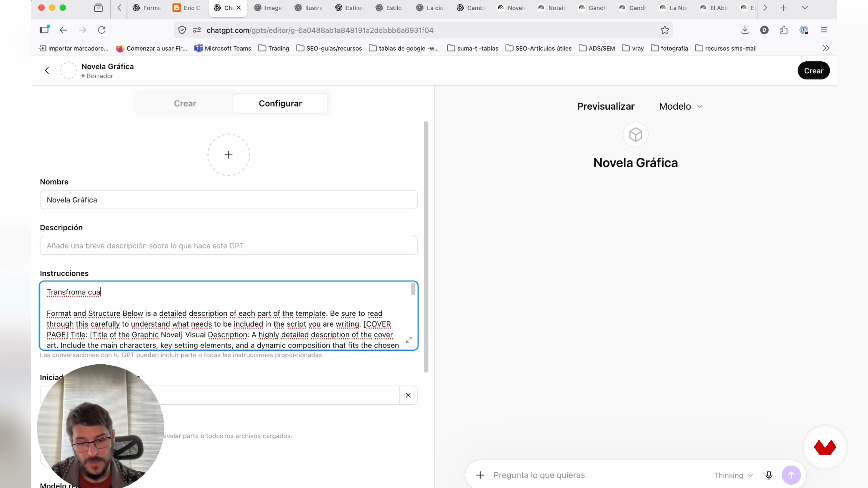Go back to previous page in browser
Viewport: 868px width, 488px height.
[63, 30]
